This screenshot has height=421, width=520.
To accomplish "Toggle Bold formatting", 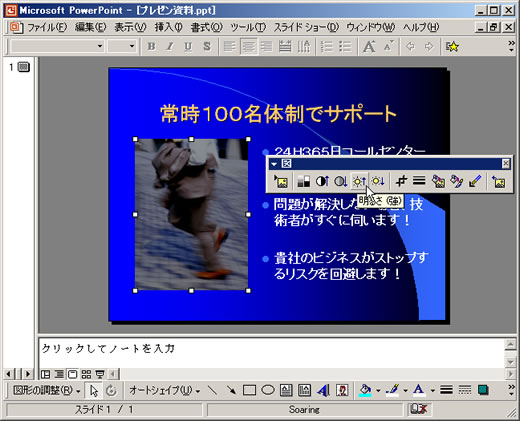I will point(151,46).
